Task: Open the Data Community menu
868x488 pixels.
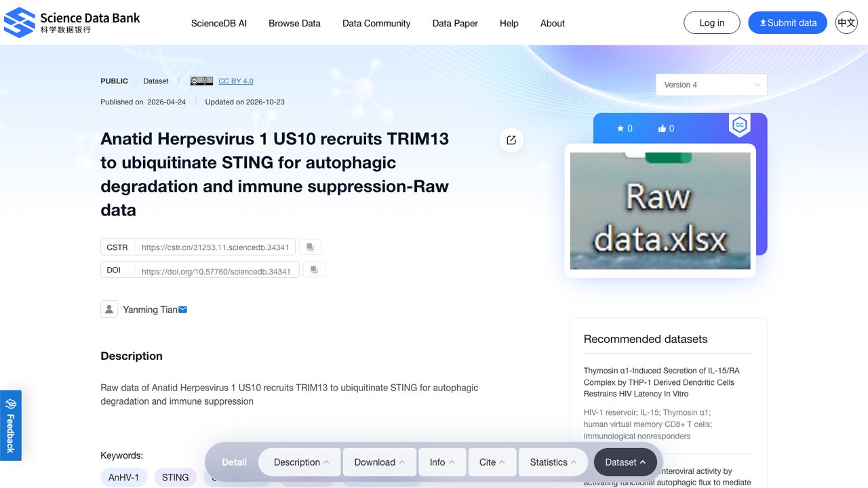Action: tap(376, 23)
